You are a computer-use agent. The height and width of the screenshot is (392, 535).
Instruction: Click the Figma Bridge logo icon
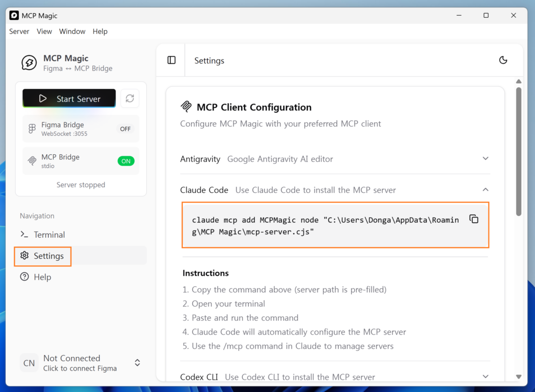(32, 129)
